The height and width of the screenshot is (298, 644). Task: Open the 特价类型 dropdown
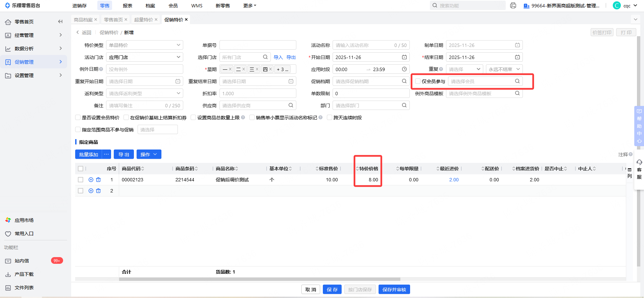[x=145, y=45]
